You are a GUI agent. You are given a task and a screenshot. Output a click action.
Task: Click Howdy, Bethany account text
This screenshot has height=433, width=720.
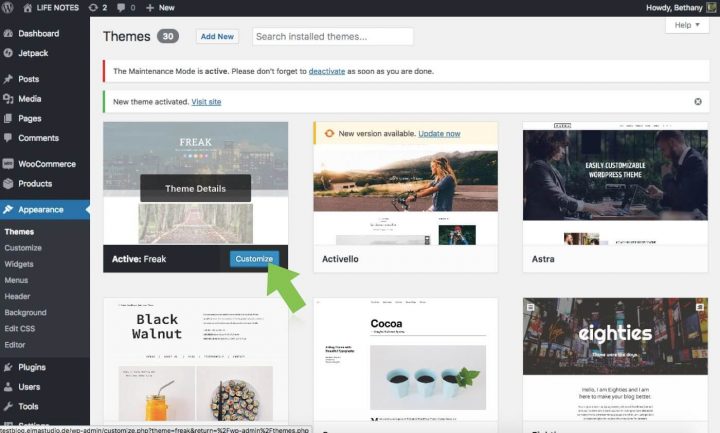pos(674,8)
